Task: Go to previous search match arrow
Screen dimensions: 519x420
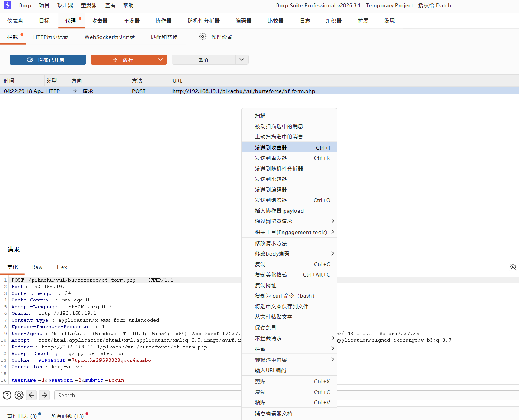Action: pos(32,395)
